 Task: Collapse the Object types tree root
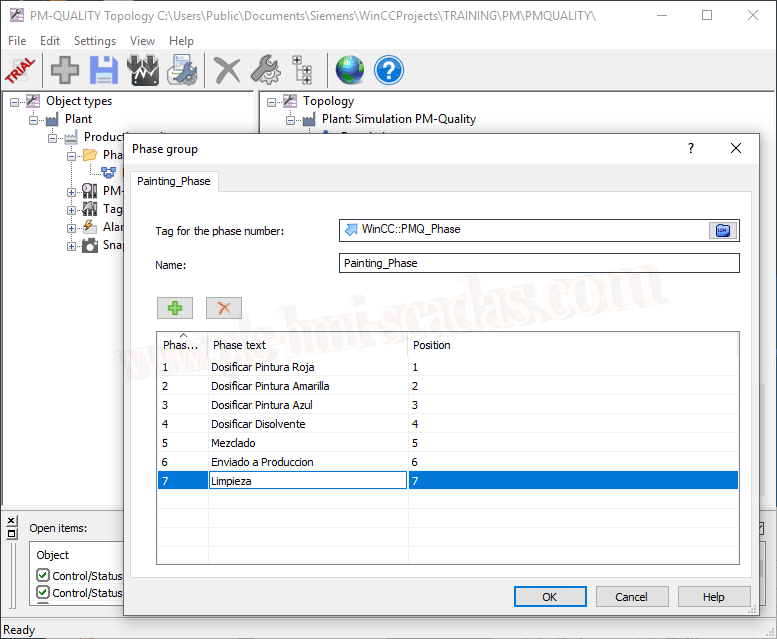click(16, 101)
